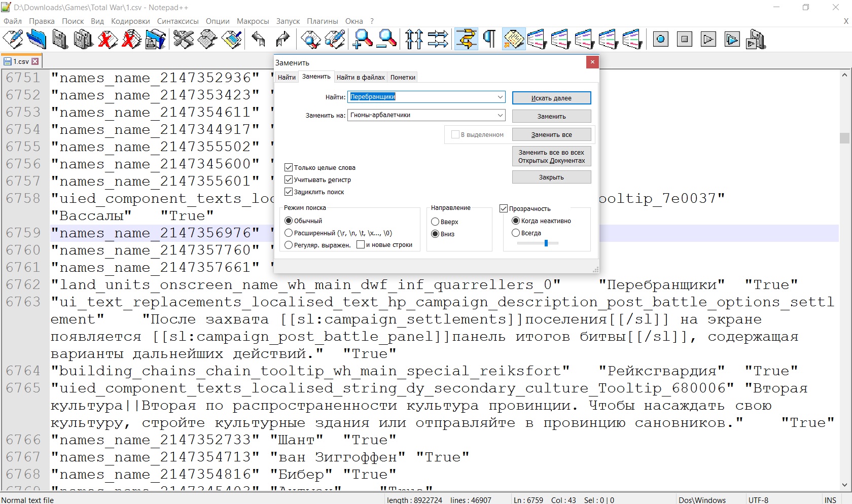The image size is (852, 504).
Task: Click the Zoom Out magnifier icon
Action: point(387,39)
